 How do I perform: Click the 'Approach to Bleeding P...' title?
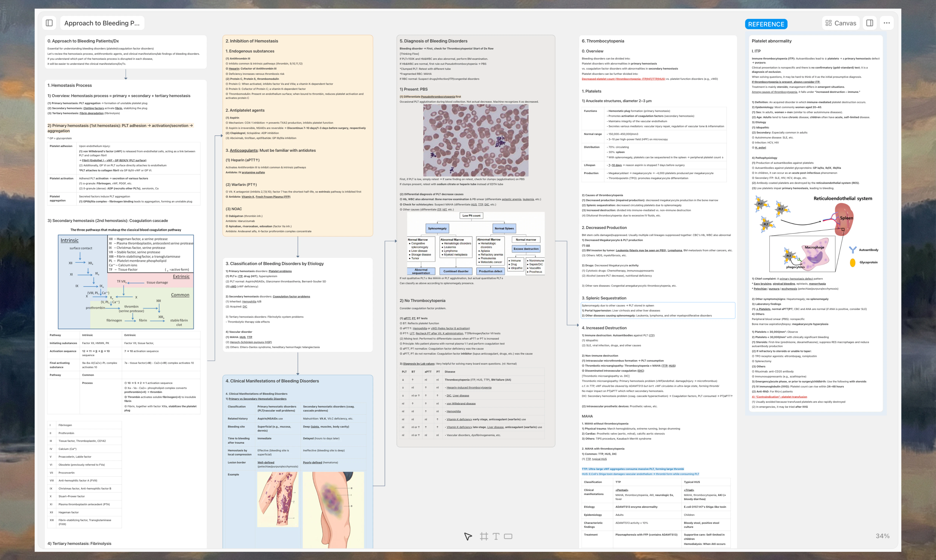point(102,23)
